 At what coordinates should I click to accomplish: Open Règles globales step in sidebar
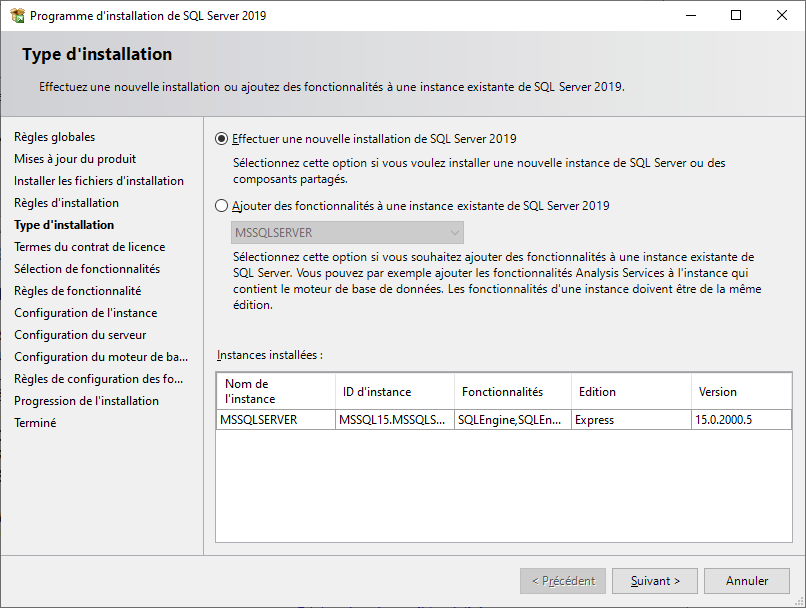[x=54, y=137]
